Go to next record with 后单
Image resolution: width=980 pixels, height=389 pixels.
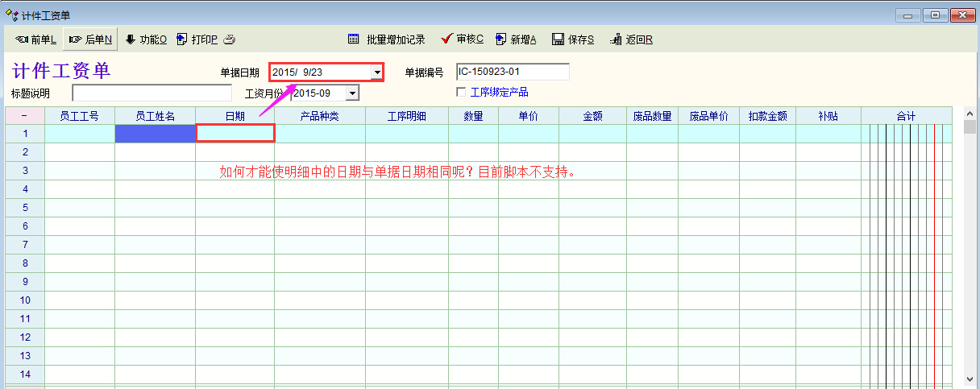point(90,39)
